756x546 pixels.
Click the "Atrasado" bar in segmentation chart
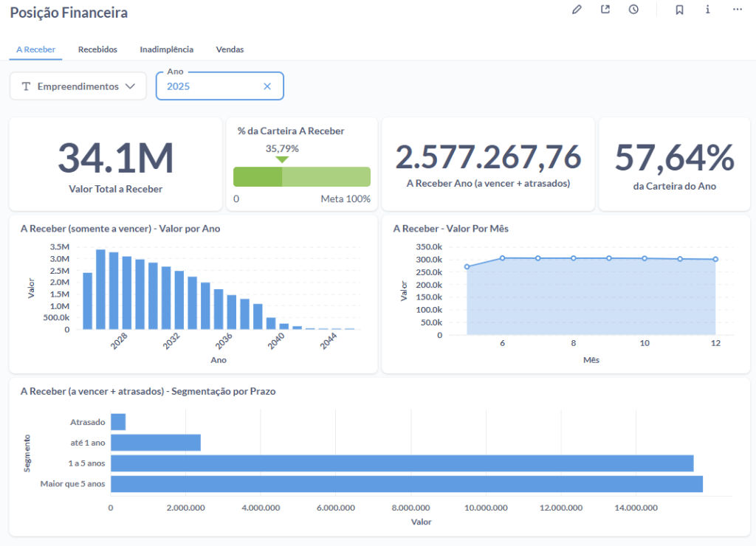point(118,422)
